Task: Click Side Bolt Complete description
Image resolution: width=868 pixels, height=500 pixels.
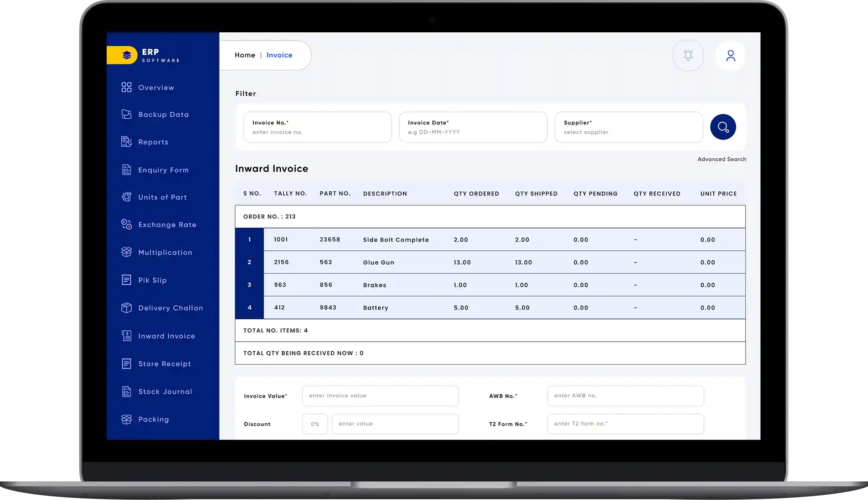Action: point(396,240)
